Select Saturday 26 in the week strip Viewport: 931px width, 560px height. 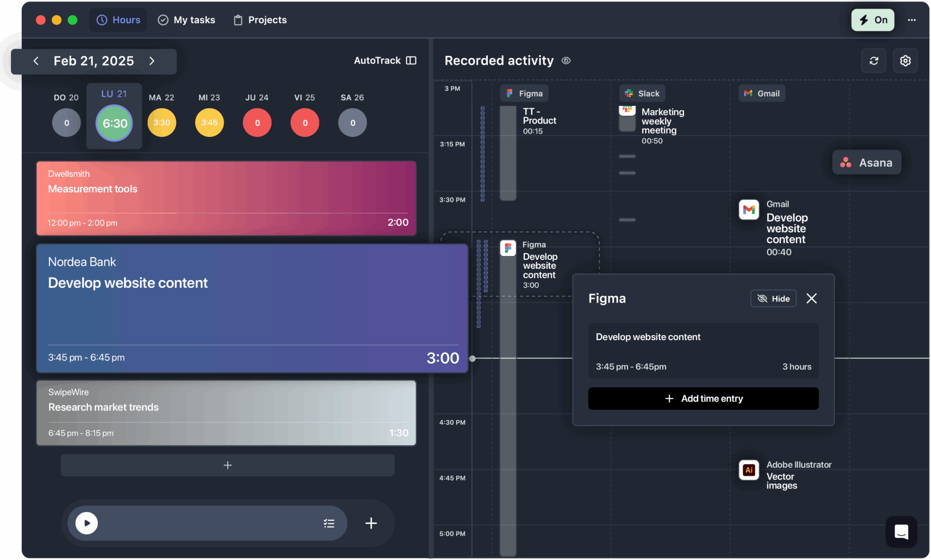click(352, 122)
